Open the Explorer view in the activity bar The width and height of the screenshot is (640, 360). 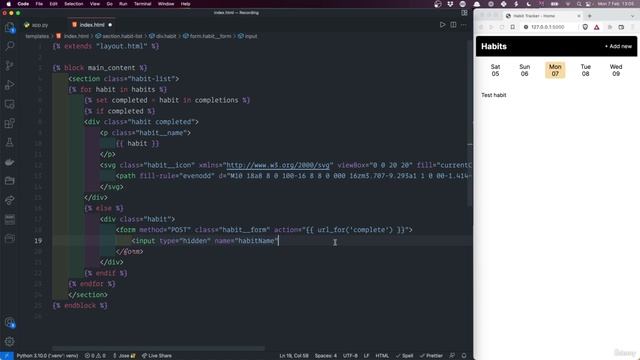tap(9, 27)
